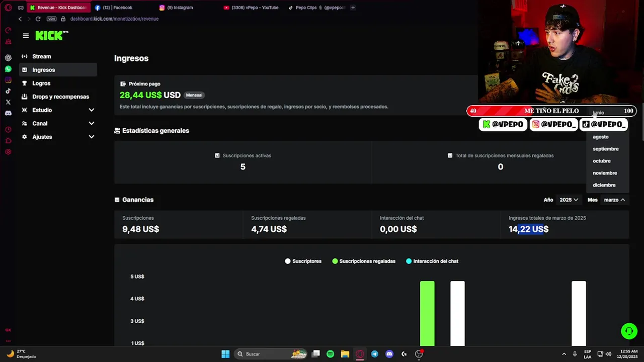Open the Opera GX main menu icon
The image size is (644, 362).
point(8,8)
